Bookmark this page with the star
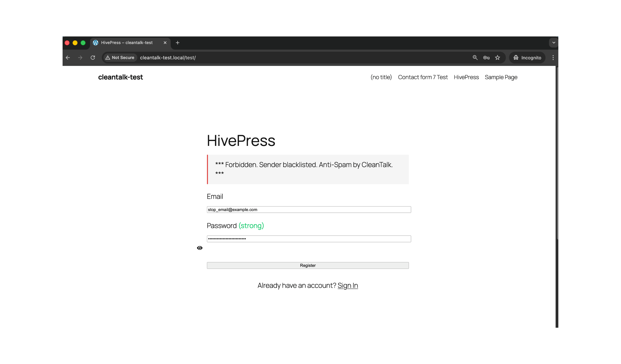The height and width of the screenshot is (364, 621). click(498, 58)
